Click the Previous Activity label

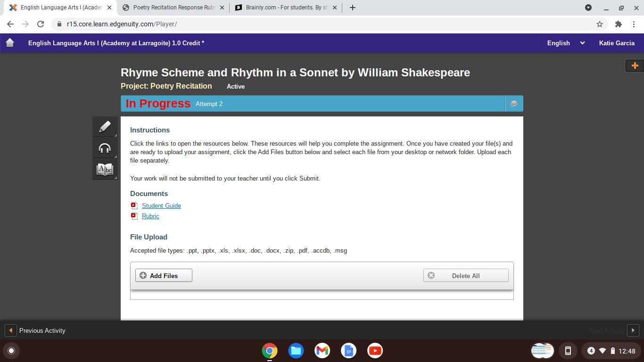[42, 330]
